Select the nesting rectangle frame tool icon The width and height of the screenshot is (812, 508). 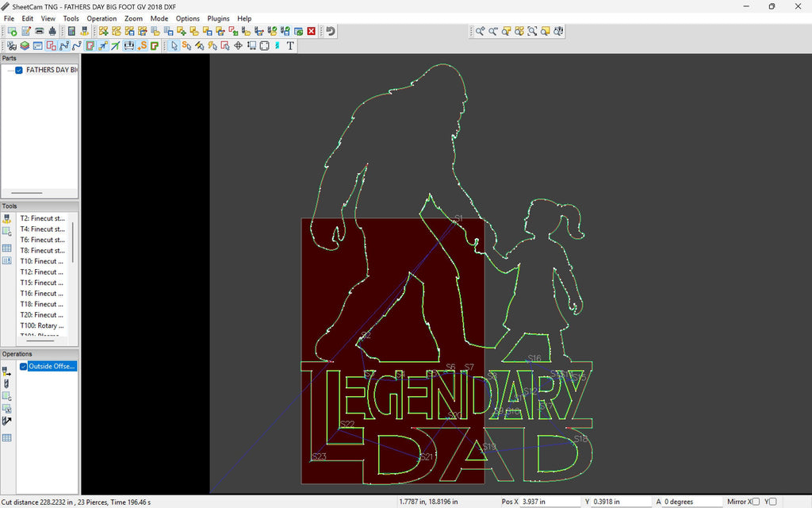click(x=265, y=45)
